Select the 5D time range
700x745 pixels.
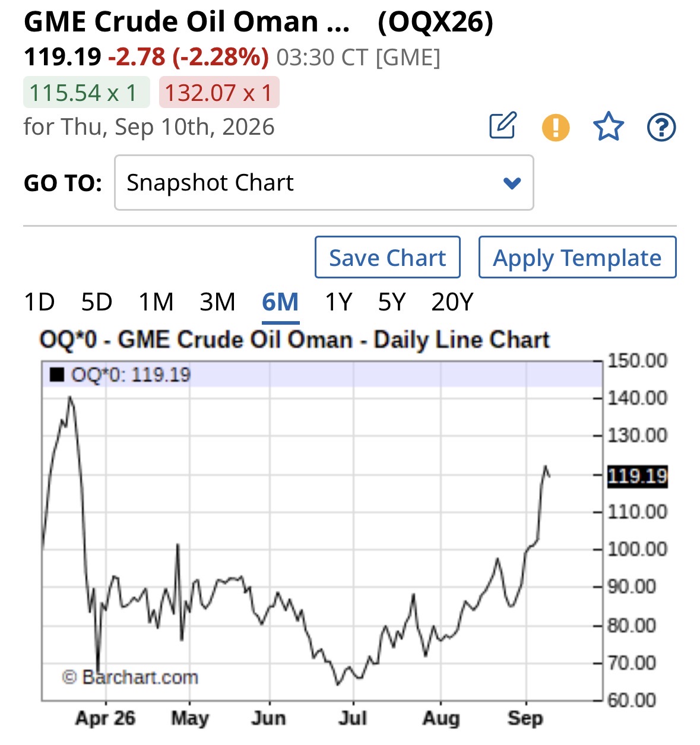(x=97, y=302)
